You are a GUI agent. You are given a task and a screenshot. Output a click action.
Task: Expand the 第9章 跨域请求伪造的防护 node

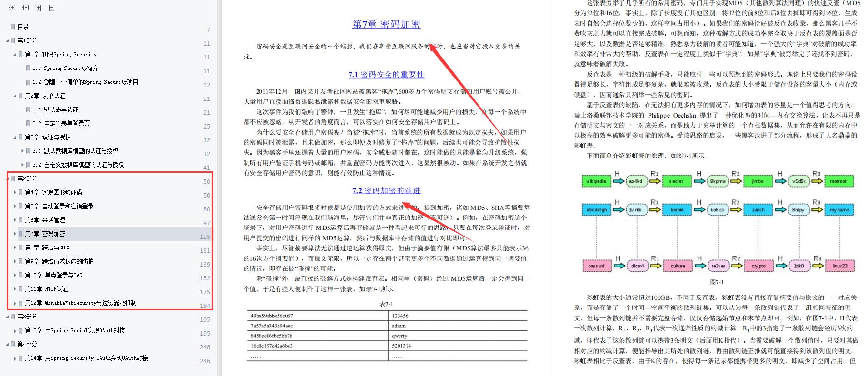(x=15, y=261)
